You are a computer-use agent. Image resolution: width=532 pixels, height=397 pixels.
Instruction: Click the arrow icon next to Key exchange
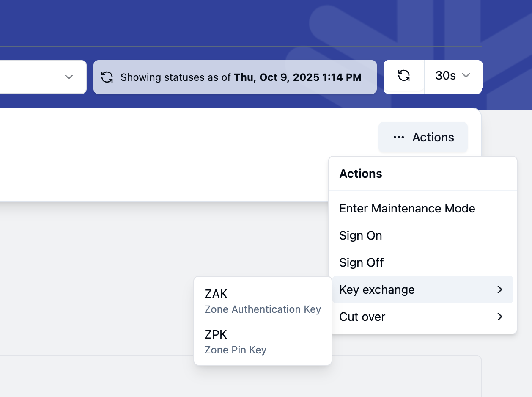(500, 289)
